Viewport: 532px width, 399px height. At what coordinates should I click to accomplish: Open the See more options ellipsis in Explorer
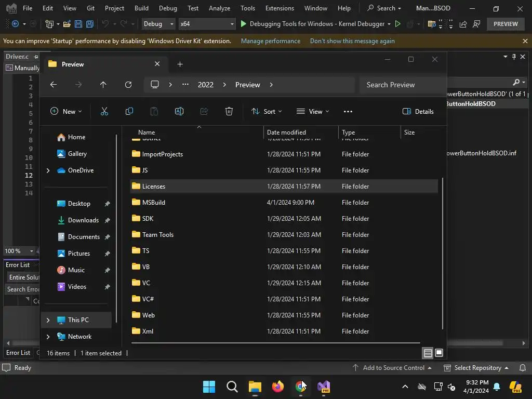[348, 111]
